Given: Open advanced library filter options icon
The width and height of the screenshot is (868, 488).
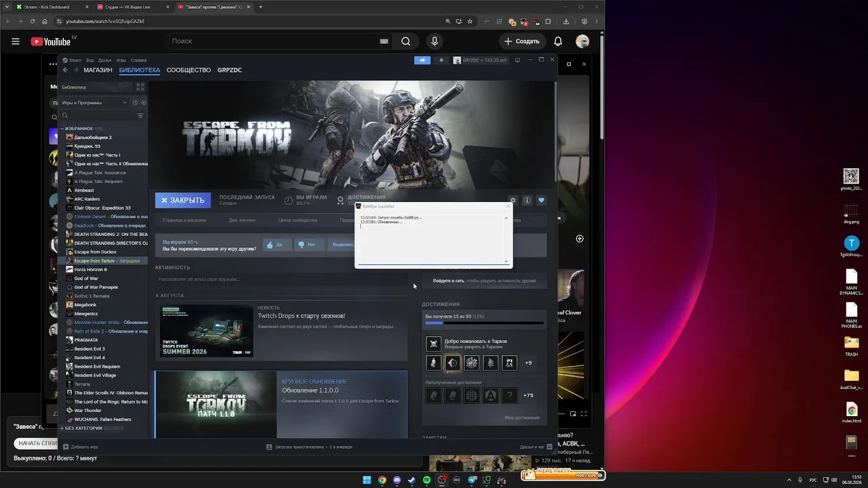Looking at the screenshot, I should point(140,116).
